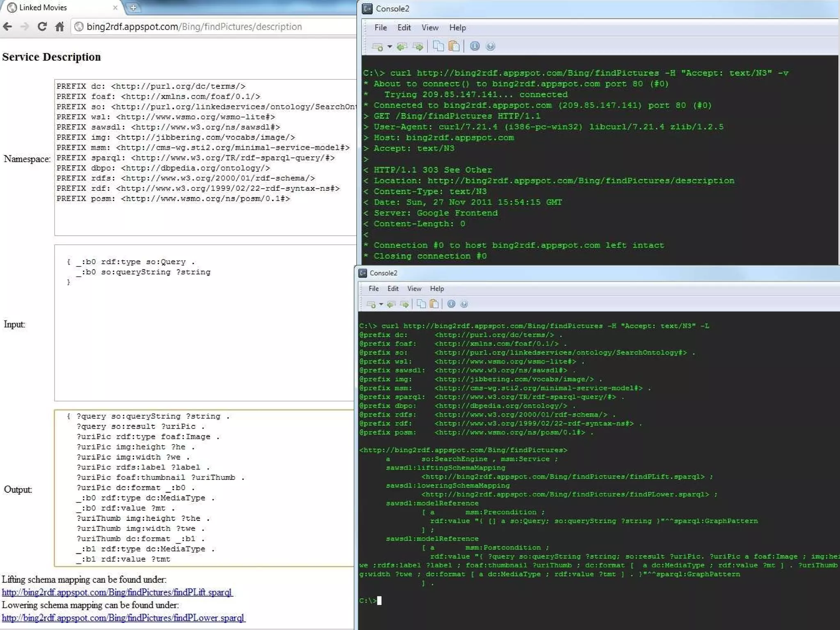840x630 pixels.
Task: Click Paste icon in top Console2 toolbar
Action: click(x=454, y=46)
